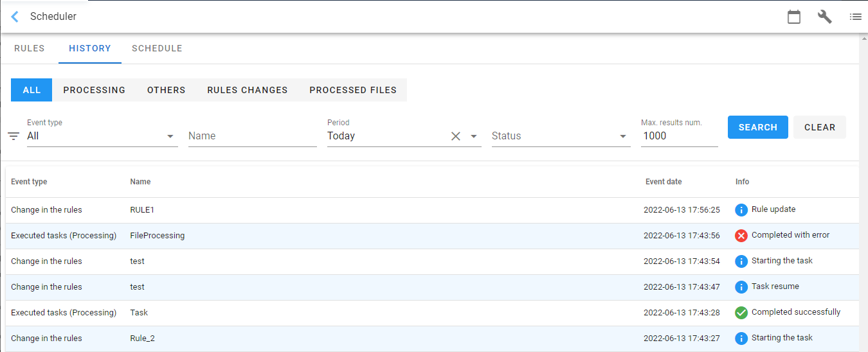
Task: Select the FileProcessing name cell
Action: 158,236
